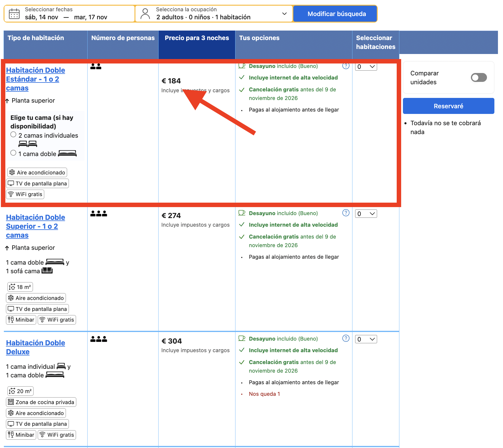Click the '€ 304' price text
The image size is (503, 448).
point(172,341)
